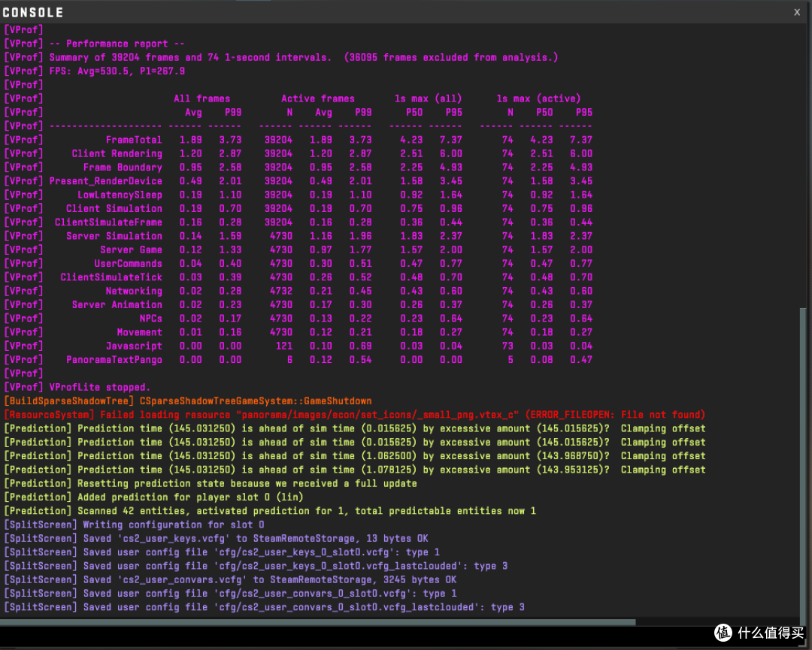Select the 'Present_RenderDevice' row label
Image resolution: width=812 pixels, height=650 pixels.
tap(106, 181)
